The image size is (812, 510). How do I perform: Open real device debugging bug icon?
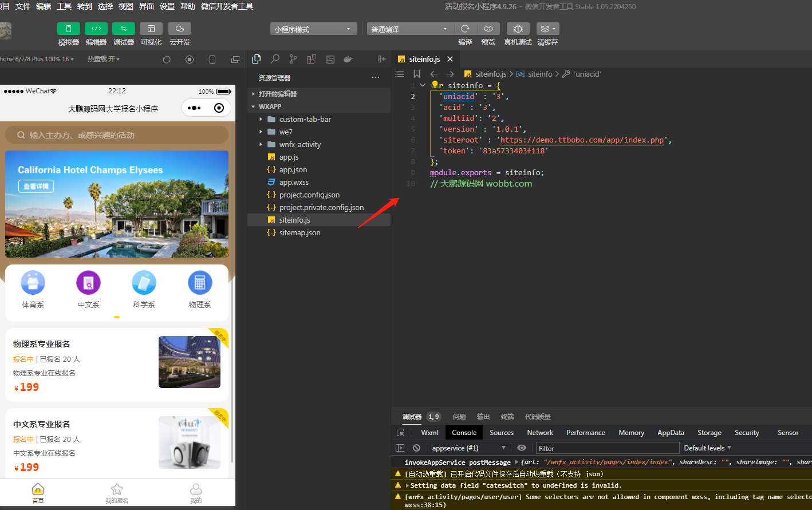(518, 29)
